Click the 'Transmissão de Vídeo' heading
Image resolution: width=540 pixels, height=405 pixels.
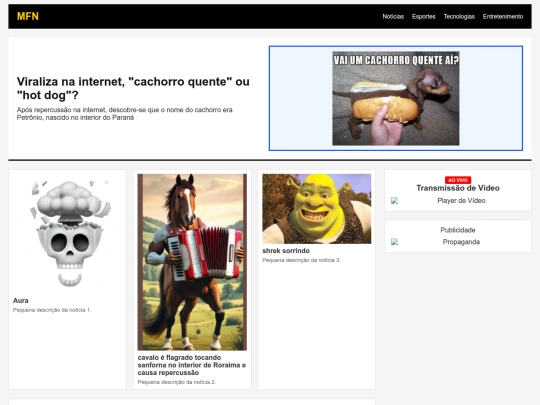click(x=458, y=188)
